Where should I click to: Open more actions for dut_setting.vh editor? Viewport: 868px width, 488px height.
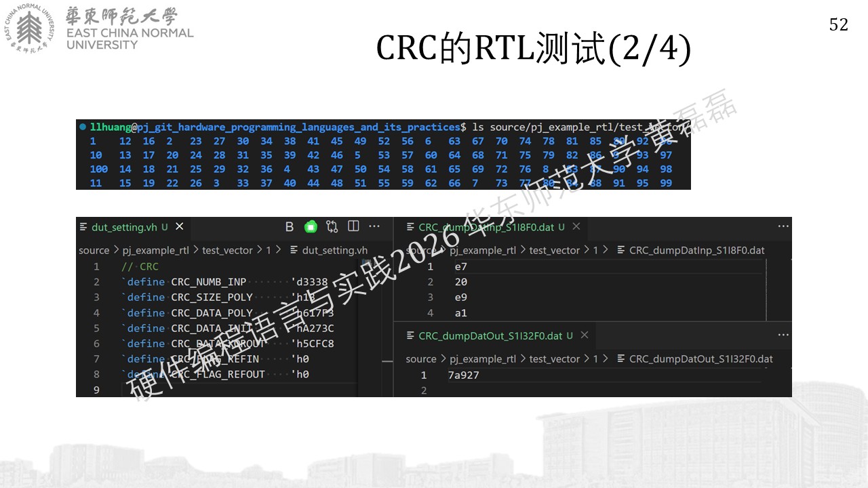pyautogui.click(x=374, y=226)
